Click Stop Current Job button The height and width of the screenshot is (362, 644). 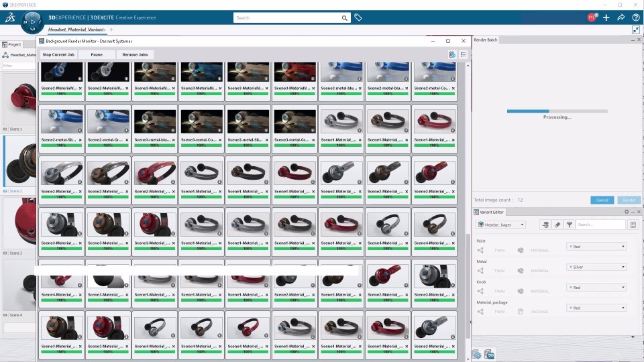(x=58, y=54)
